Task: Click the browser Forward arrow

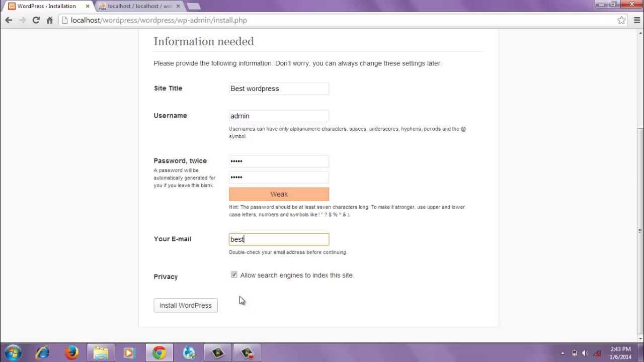Action: pos(22,20)
